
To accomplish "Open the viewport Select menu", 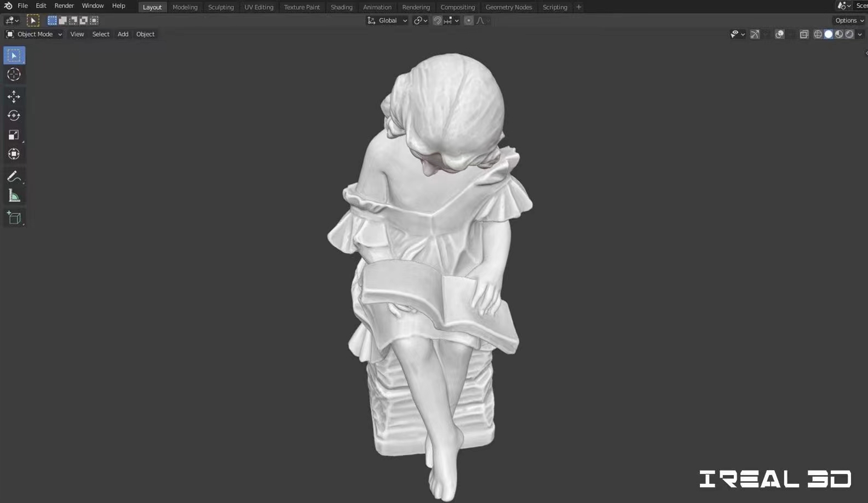I will (x=101, y=34).
